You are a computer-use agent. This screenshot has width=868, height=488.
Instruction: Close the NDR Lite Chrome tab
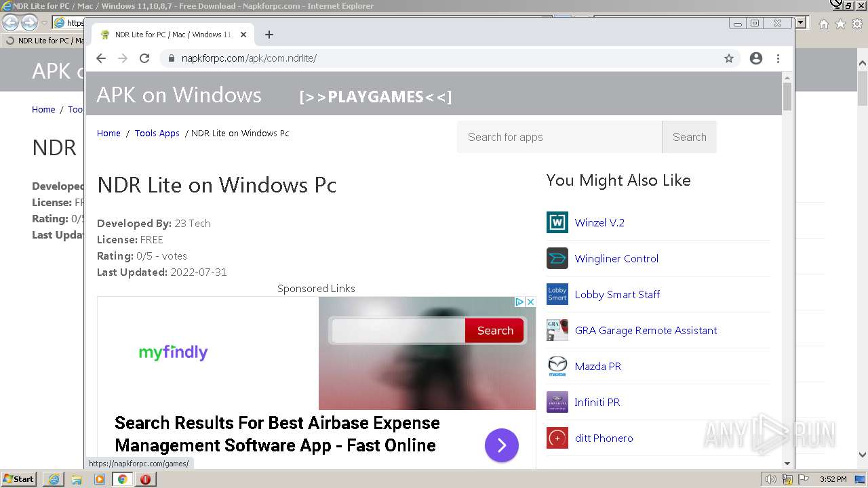pyautogui.click(x=243, y=35)
